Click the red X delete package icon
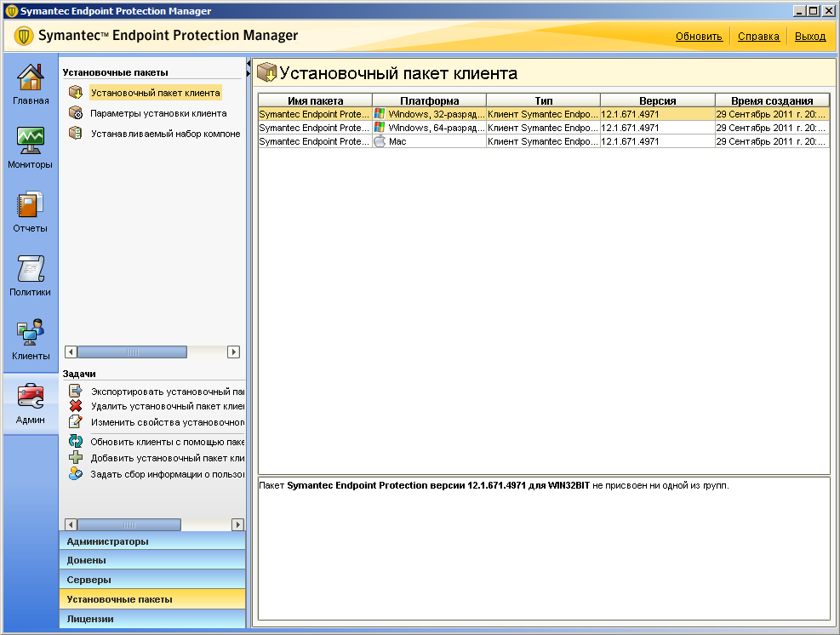This screenshot has height=635, width=840. tap(76, 406)
